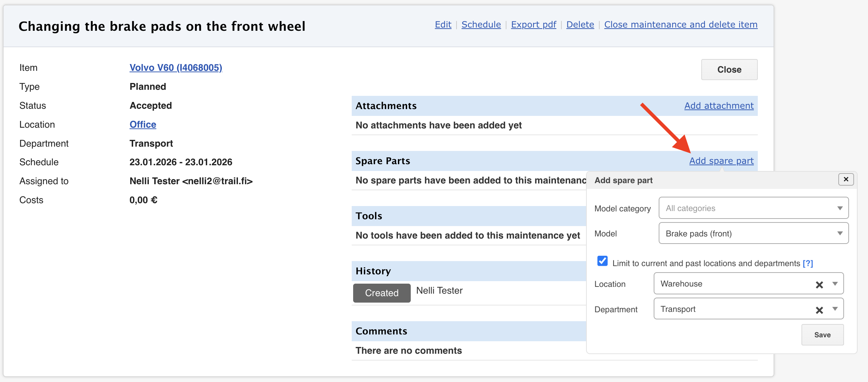Screen dimensions: 868x382
Task: Uncheck limit to current and past locations
Action: tap(603, 261)
